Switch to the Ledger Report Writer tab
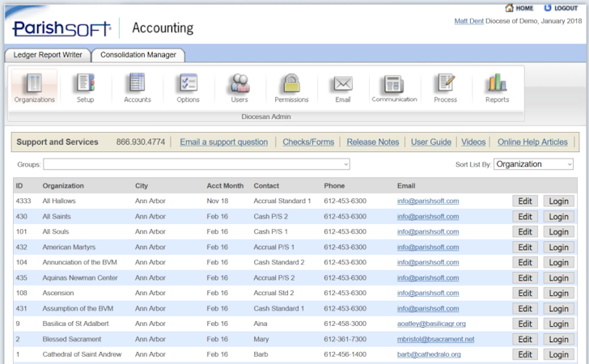Viewport: 589px width, 364px height. (48, 55)
